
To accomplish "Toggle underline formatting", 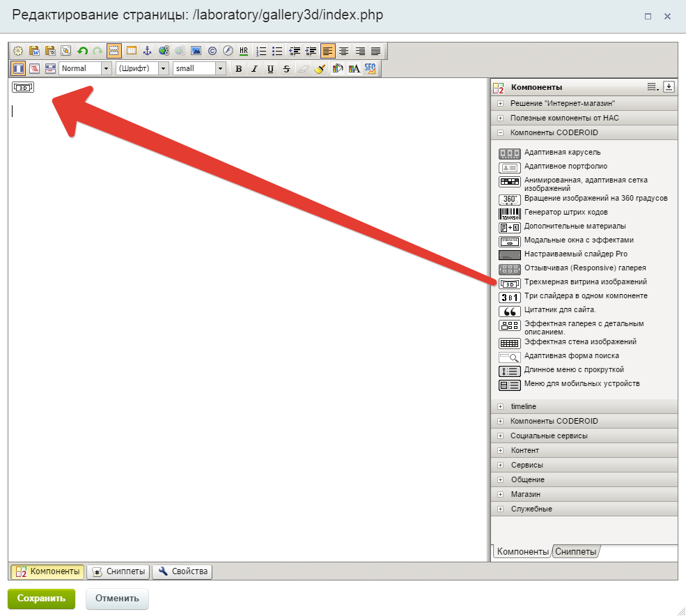I will pyautogui.click(x=270, y=68).
